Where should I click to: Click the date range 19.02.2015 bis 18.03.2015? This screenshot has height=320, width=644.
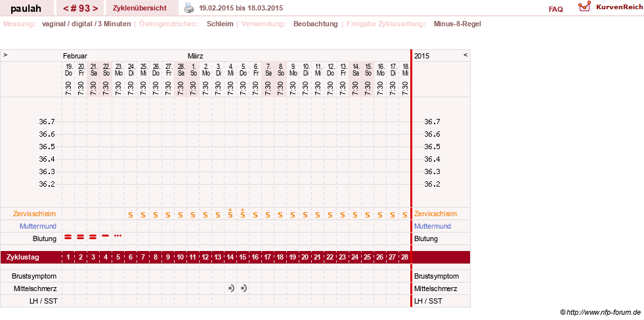[x=241, y=9]
